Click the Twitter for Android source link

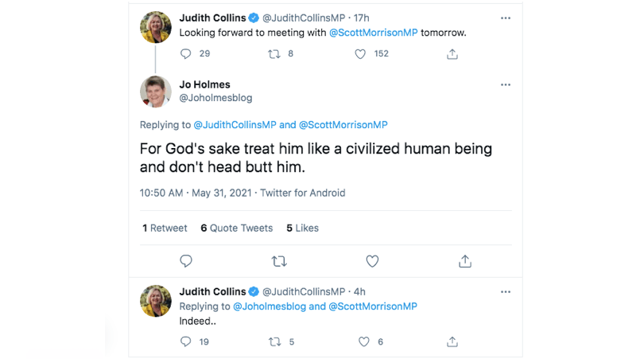tap(303, 193)
